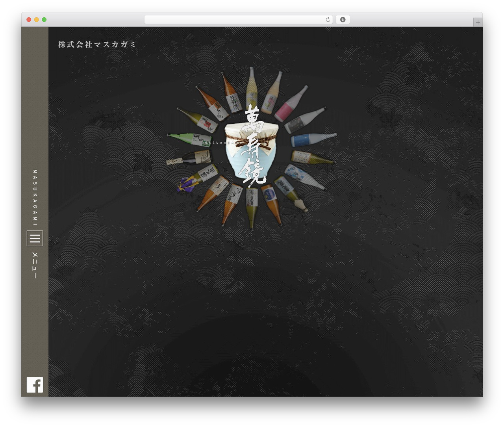Viewport: 504px width, 427px height.
Task: Open a new browser tab with plus
Action: pos(478,22)
